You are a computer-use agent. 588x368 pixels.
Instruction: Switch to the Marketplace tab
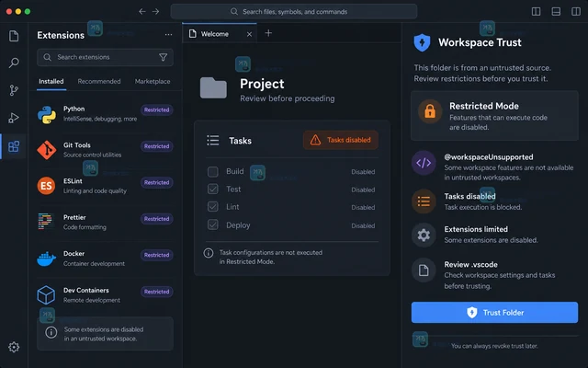[x=153, y=81]
